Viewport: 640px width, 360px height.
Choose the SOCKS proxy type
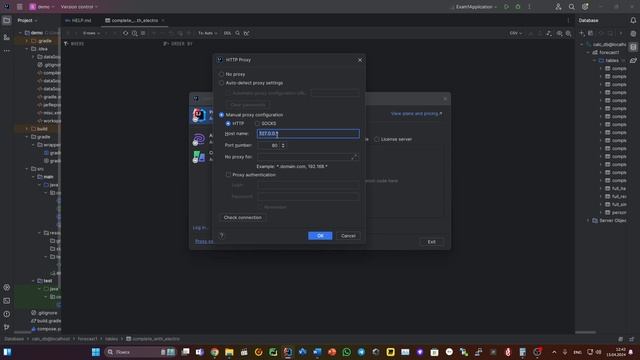pos(257,123)
